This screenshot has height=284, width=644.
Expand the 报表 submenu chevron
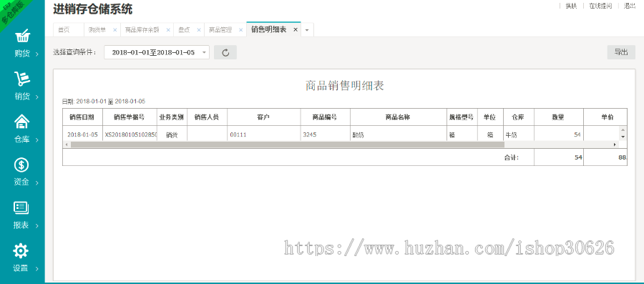coord(37,226)
